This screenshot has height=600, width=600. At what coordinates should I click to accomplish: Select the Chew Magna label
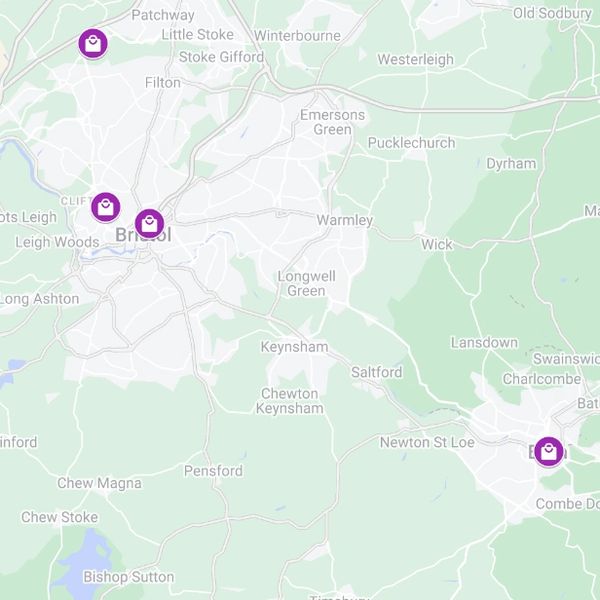pyautogui.click(x=99, y=483)
